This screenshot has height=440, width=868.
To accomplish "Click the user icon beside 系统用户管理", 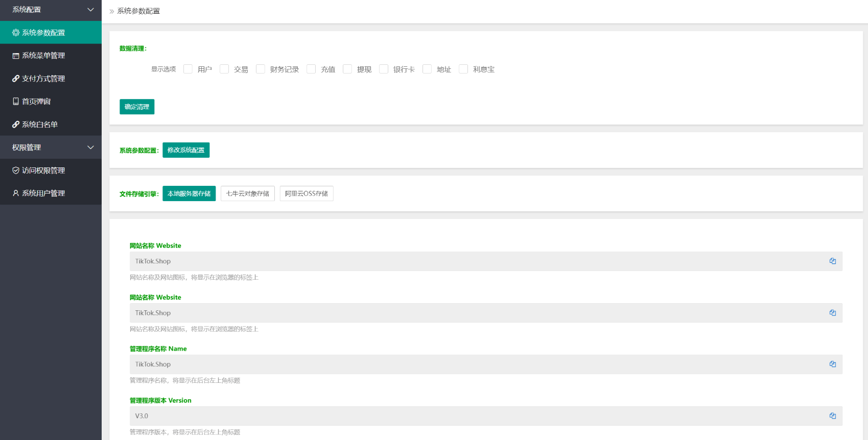I will 16,193.
